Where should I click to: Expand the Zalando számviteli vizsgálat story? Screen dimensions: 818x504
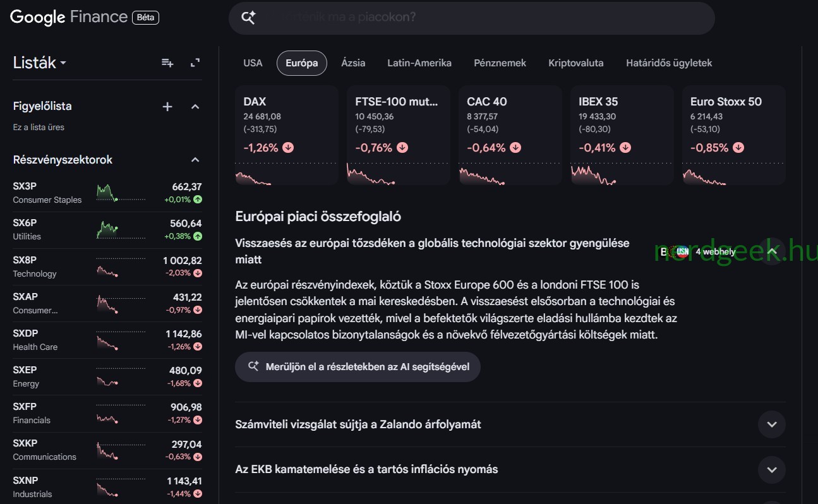(x=771, y=424)
